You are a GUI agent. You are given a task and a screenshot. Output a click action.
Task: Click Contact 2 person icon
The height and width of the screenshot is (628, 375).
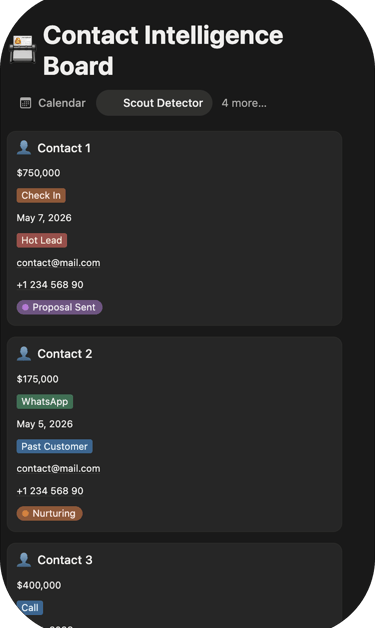click(24, 353)
